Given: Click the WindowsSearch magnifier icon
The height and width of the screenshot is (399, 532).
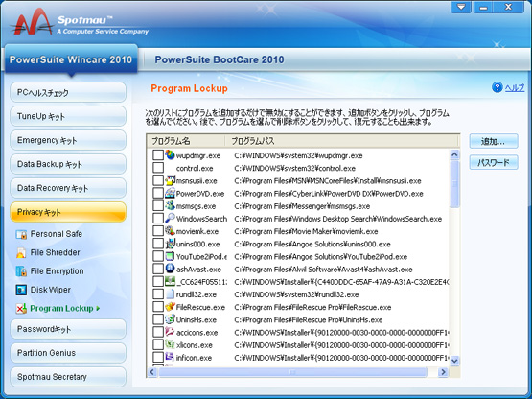Looking at the screenshot, I should [170, 218].
